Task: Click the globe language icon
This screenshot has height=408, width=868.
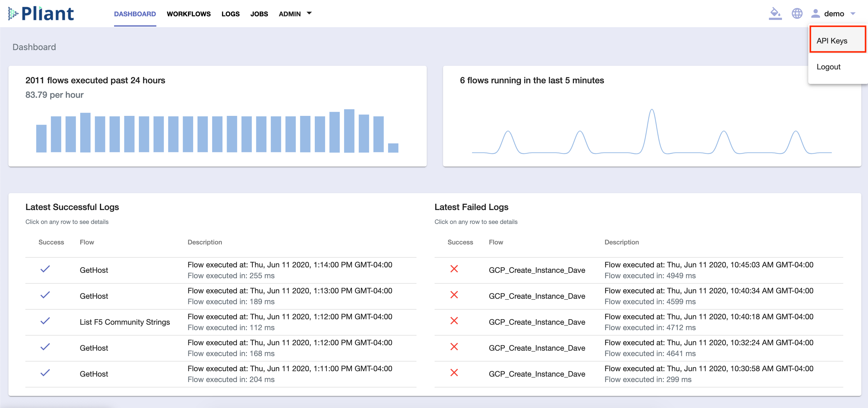Action: click(x=797, y=14)
